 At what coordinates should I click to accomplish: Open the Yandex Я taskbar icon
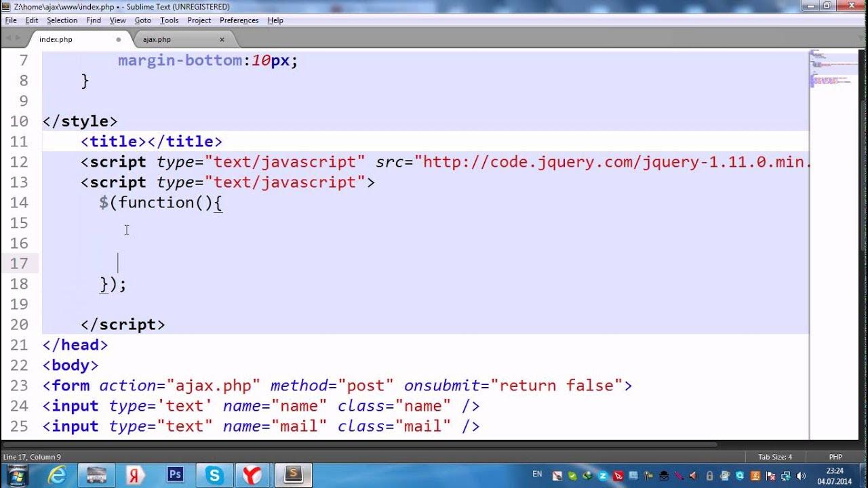[135, 475]
